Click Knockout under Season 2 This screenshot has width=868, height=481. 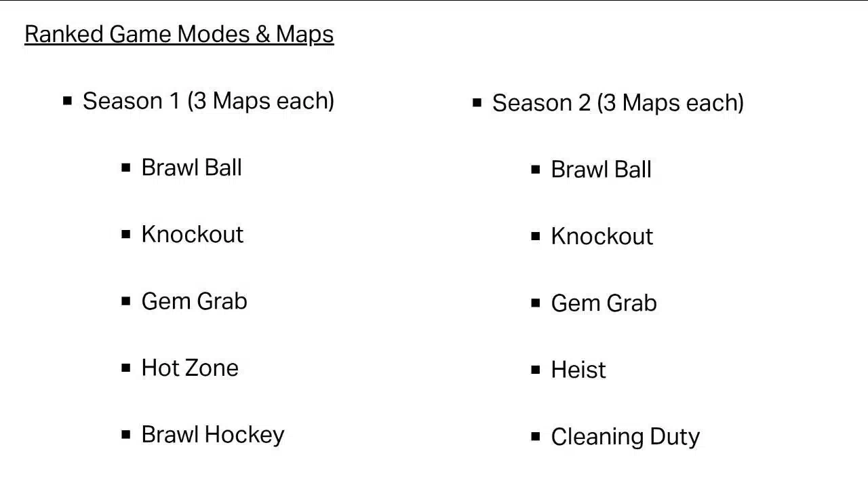coord(601,236)
